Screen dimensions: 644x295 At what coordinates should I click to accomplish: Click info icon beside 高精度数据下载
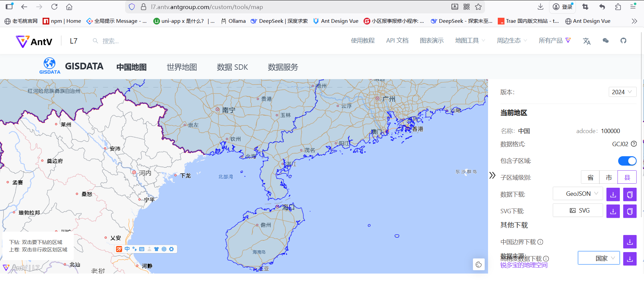pos(546,258)
